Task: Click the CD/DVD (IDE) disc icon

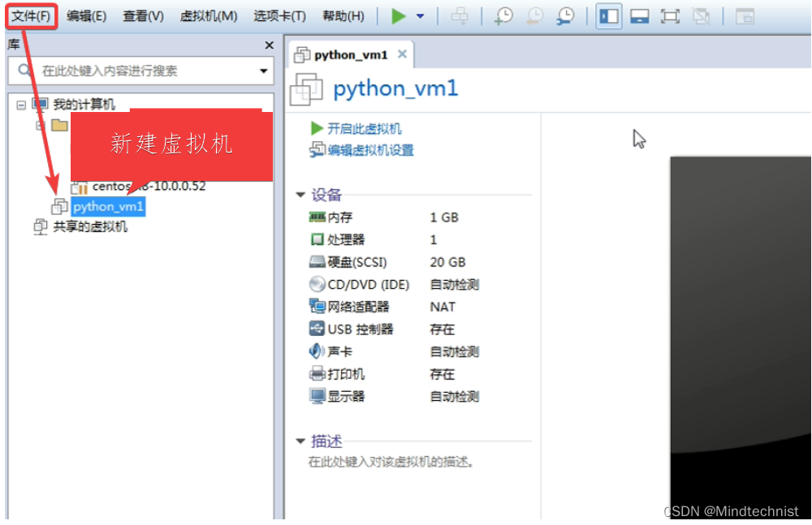Action: [x=317, y=284]
